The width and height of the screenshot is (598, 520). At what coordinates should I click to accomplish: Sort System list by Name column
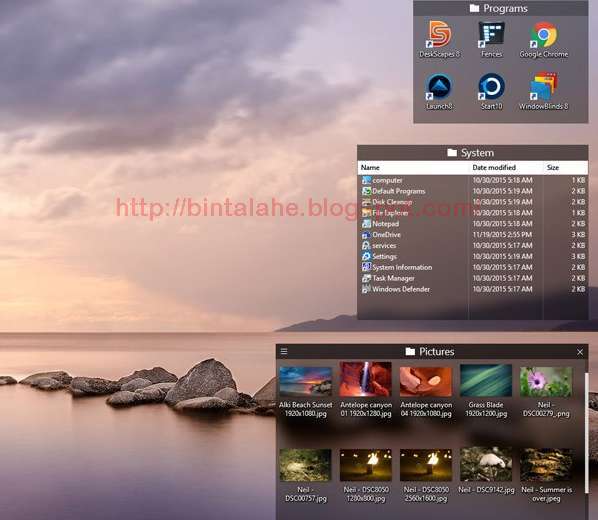click(x=413, y=167)
